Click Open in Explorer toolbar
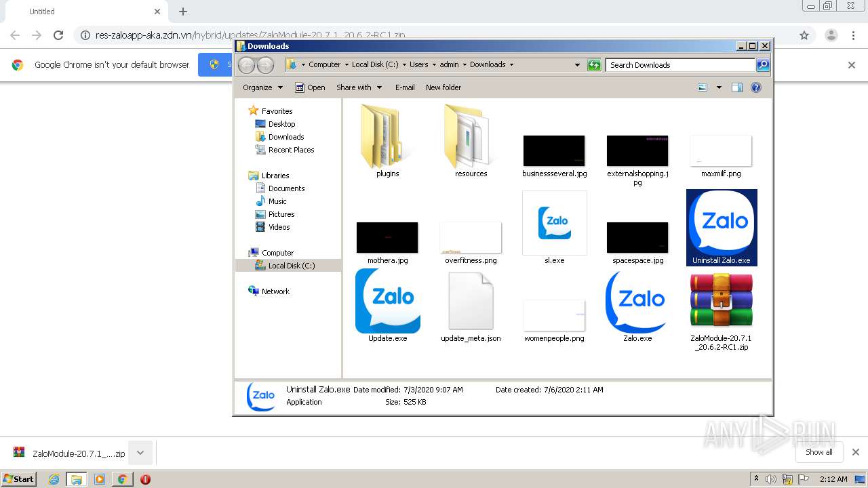Viewport: 868px width, 488px height. tap(310, 87)
